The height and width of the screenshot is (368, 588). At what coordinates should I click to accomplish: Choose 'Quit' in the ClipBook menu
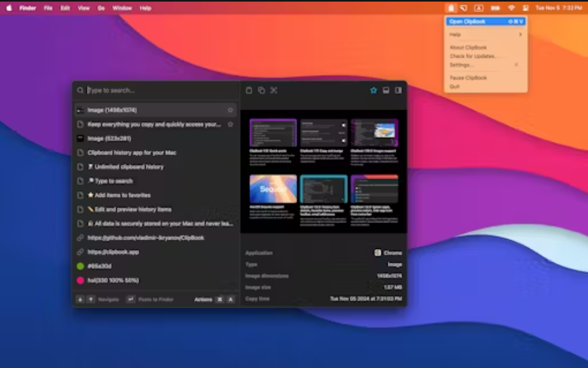486,86
